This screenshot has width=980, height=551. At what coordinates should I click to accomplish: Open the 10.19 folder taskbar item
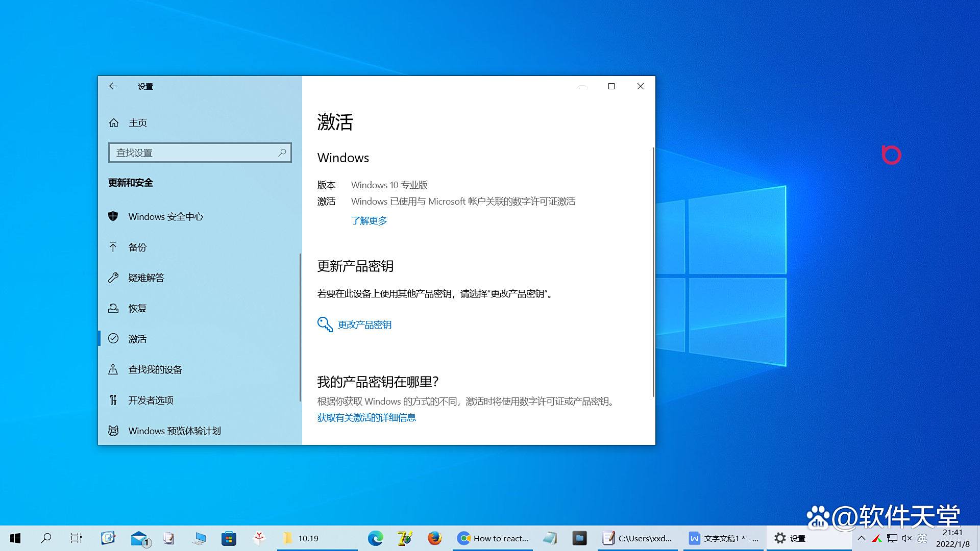[316, 538]
